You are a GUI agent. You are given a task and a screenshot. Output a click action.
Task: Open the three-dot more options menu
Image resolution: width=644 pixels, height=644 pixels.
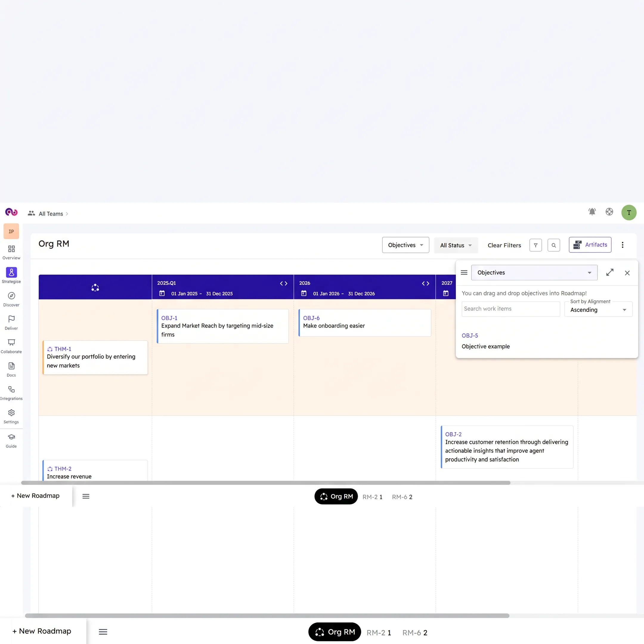pos(622,245)
